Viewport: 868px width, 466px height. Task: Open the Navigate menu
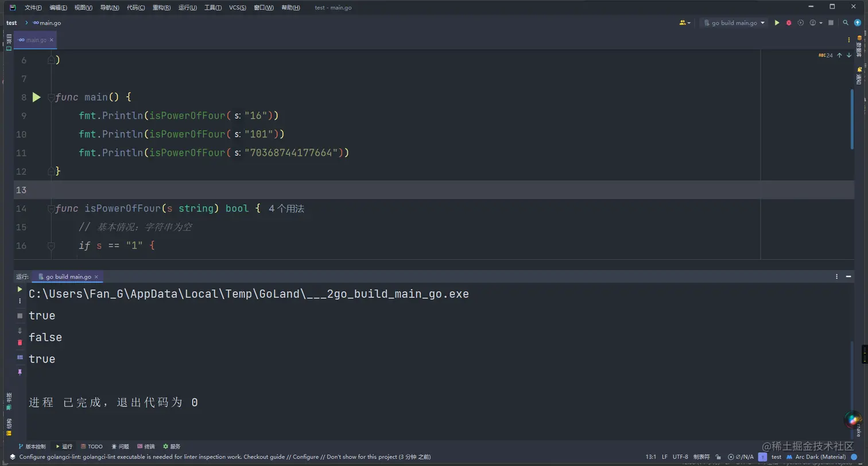109,7
